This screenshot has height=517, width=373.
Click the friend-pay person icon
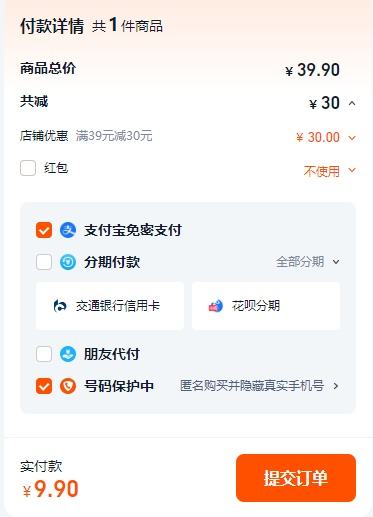pos(68,354)
